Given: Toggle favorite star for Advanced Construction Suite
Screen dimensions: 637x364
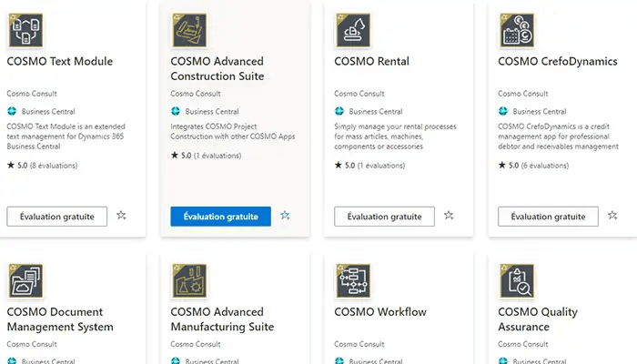Looking at the screenshot, I should tap(285, 216).
